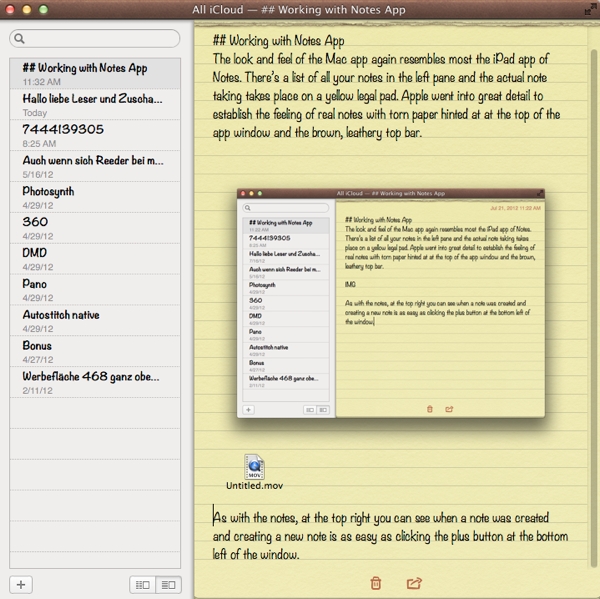Open the Photosynth note
Image resolution: width=600 pixels, height=599 pixels.
tap(95, 197)
